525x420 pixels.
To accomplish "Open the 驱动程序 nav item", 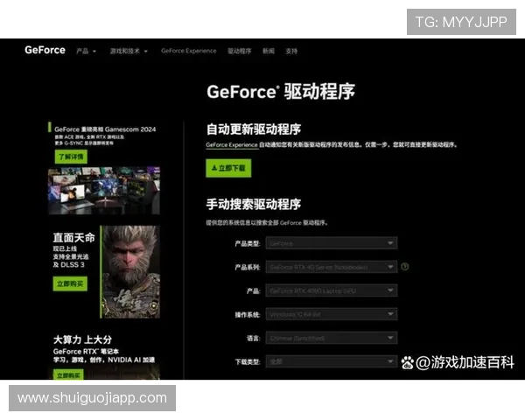I will coord(239,51).
